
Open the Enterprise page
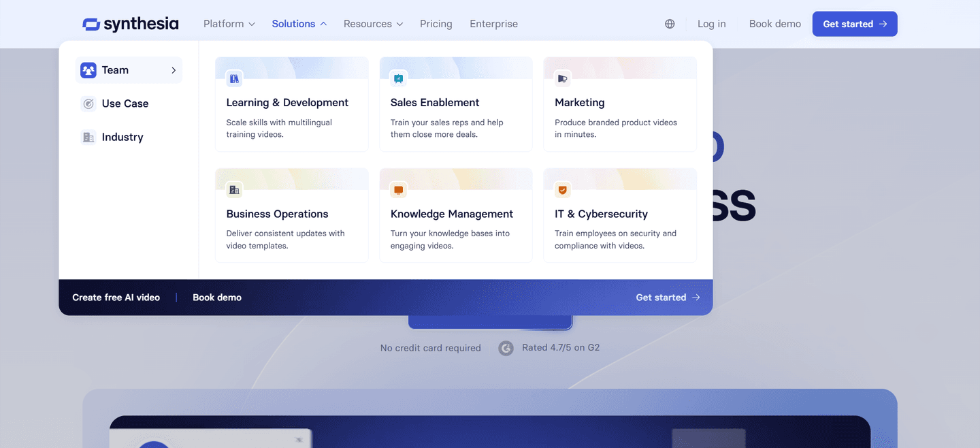(494, 24)
